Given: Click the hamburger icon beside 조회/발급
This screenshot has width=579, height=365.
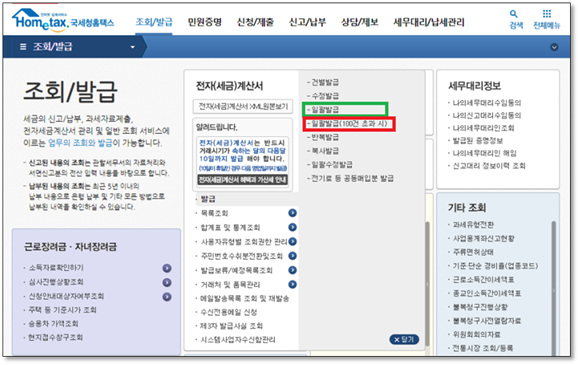Looking at the screenshot, I should coord(23,47).
